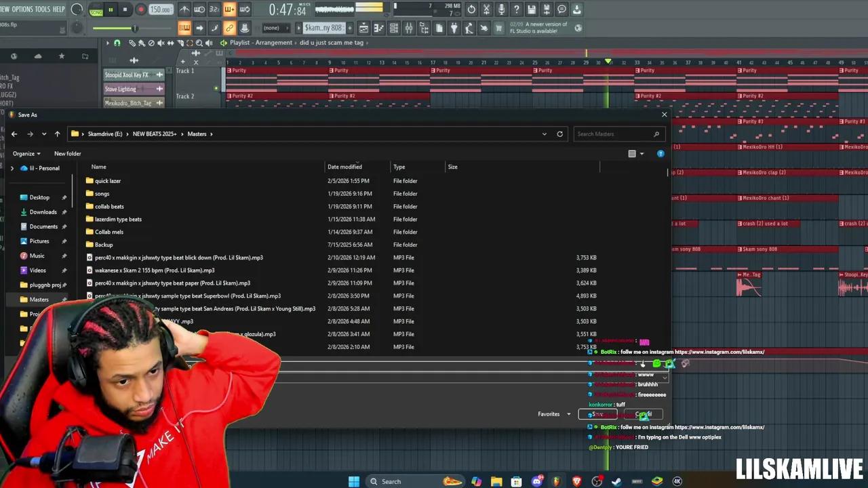868x488 pixels.
Task: Select the playlist mute tool icon
Action: pyautogui.click(x=161, y=43)
